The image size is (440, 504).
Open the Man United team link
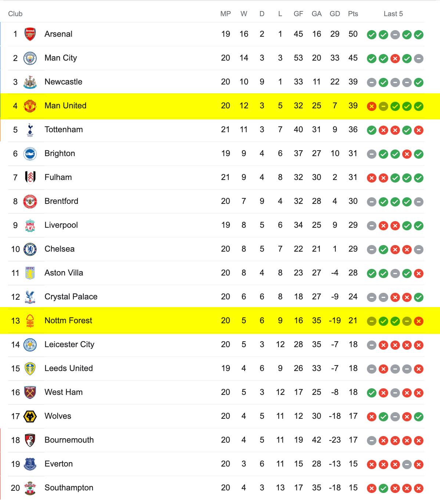click(65, 106)
